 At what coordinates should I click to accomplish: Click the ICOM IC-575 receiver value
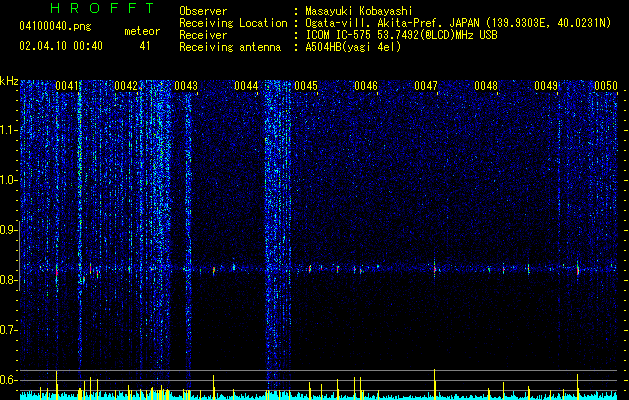(x=401, y=35)
